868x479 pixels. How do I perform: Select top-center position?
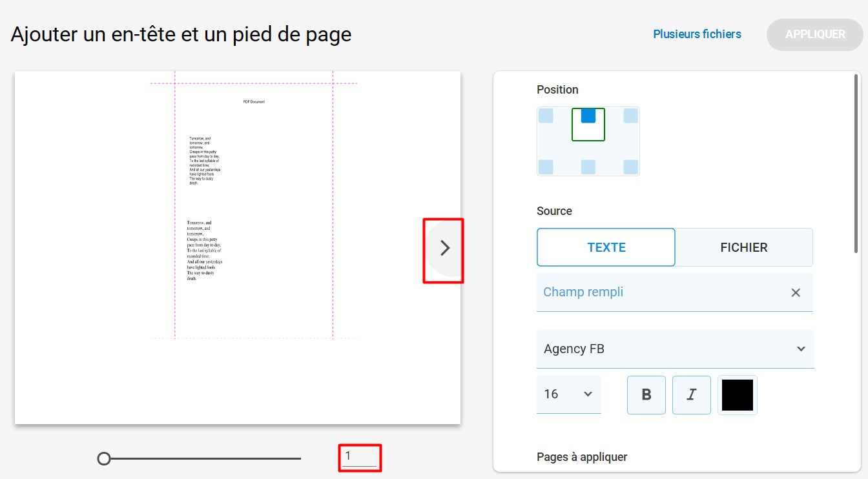(x=588, y=116)
